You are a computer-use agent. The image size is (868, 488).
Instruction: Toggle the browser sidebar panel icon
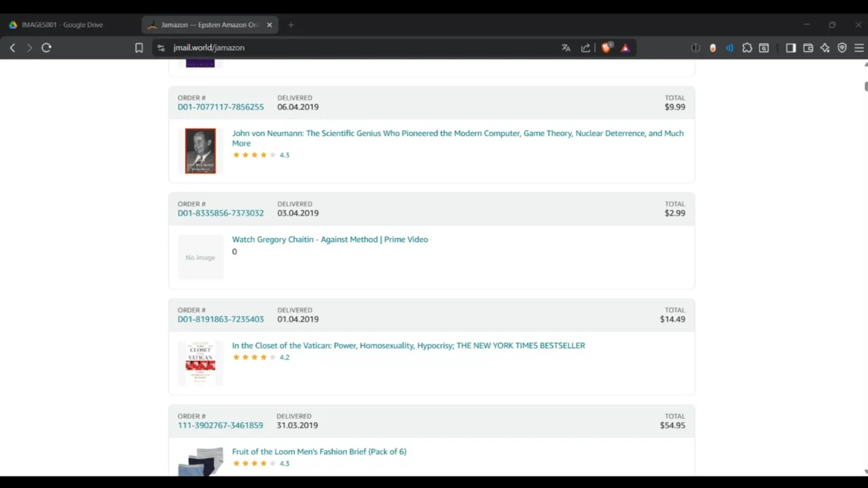click(x=791, y=48)
